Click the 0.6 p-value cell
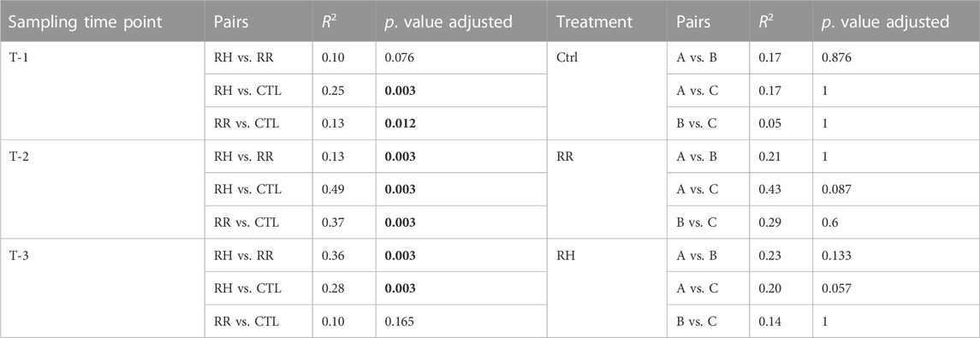 click(x=829, y=222)
